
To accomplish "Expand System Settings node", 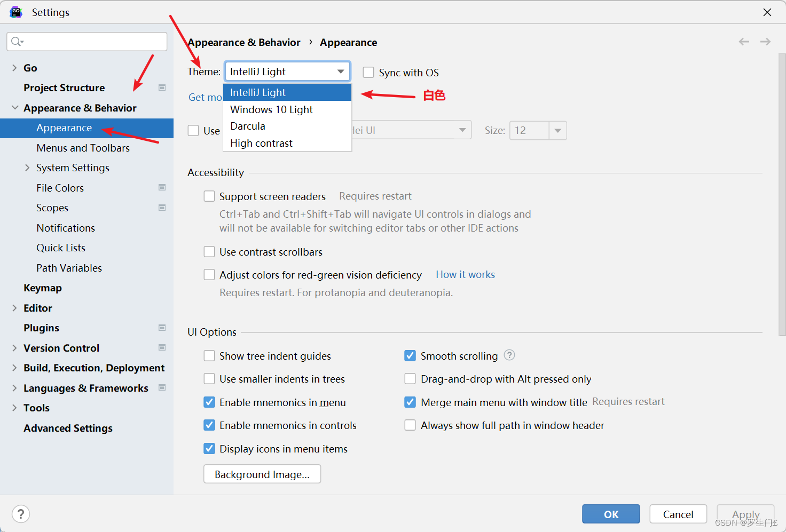I will 27,168.
